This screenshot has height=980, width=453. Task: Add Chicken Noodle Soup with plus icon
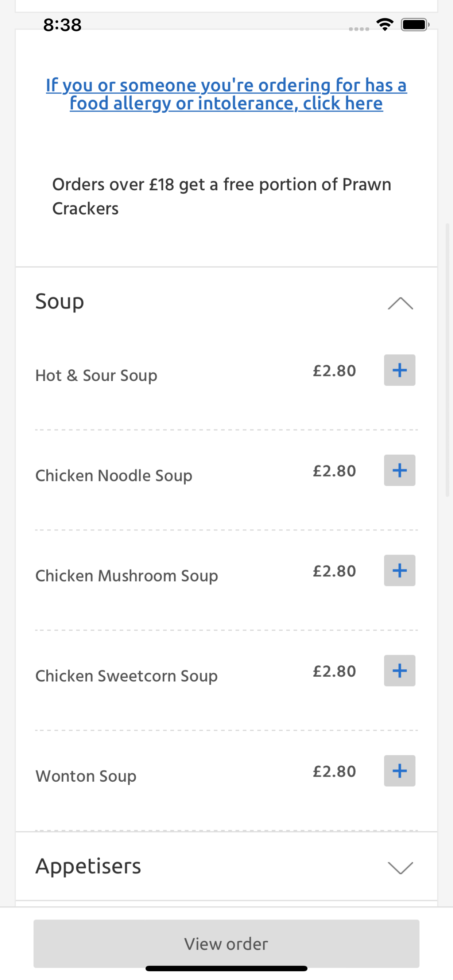(x=399, y=470)
